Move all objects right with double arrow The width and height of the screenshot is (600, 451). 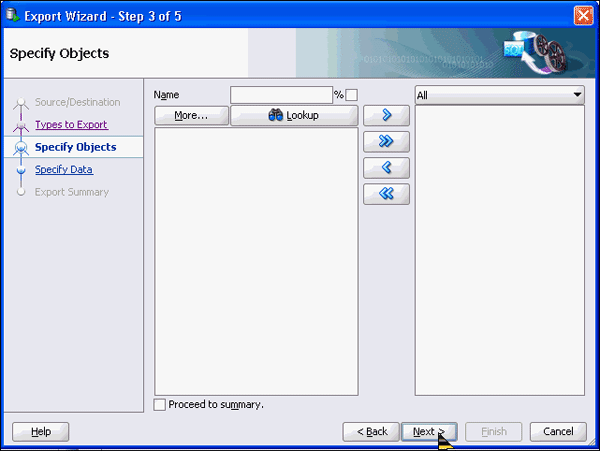coord(386,142)
